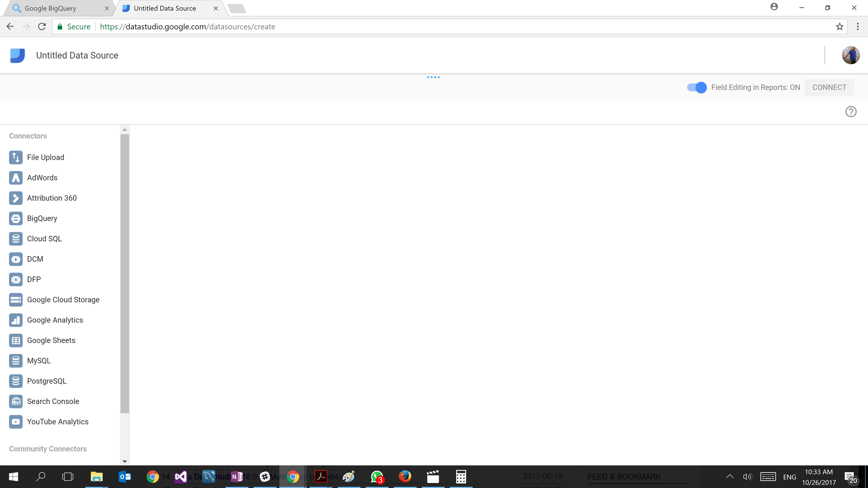Click the Google Analytics chart icon
This screenshot has height=488, width=868.
16,320
